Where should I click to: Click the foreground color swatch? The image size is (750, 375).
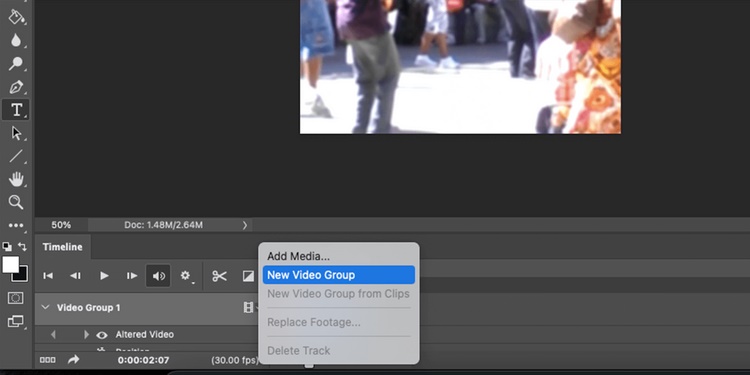(x=11, y=265)
